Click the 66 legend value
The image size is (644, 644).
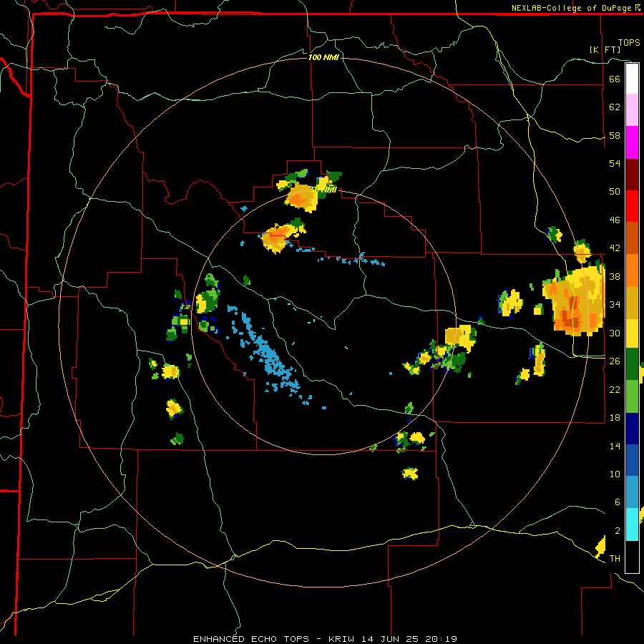pos(615,79)
